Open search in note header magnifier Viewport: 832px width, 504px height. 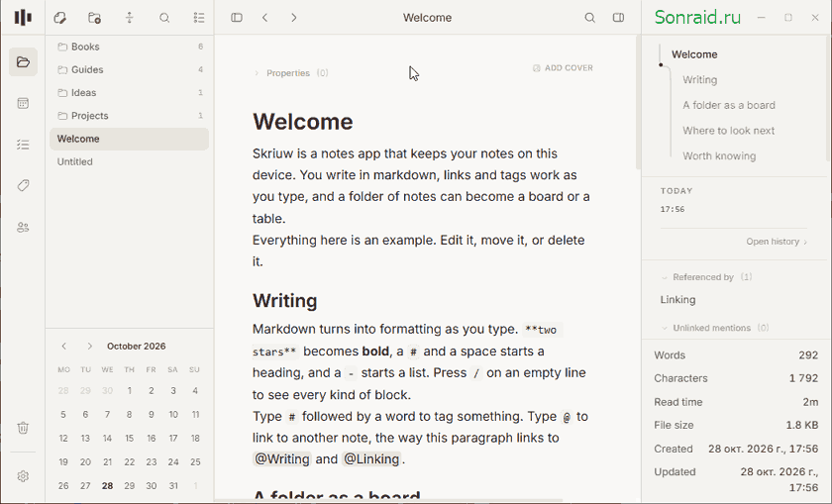click(589, 18)
